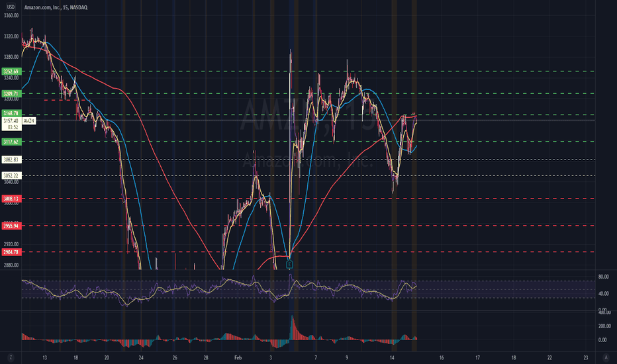The height and width of the screenshot is (364, 617).
Task: Select the red 2955.94 price level label
Action: tap(11, 226)
